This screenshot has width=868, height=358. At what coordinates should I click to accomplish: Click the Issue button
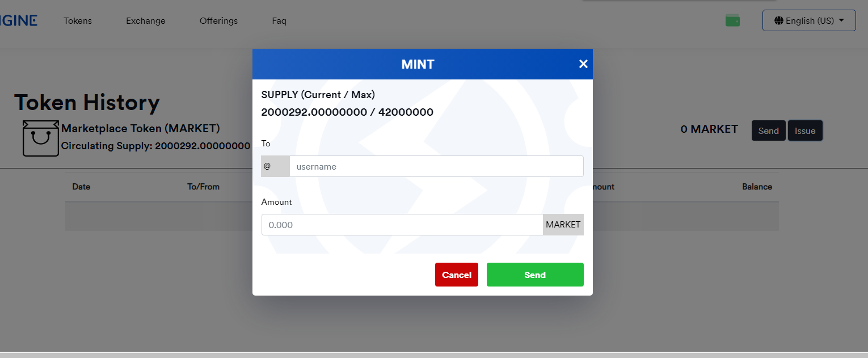coord(805,130)
